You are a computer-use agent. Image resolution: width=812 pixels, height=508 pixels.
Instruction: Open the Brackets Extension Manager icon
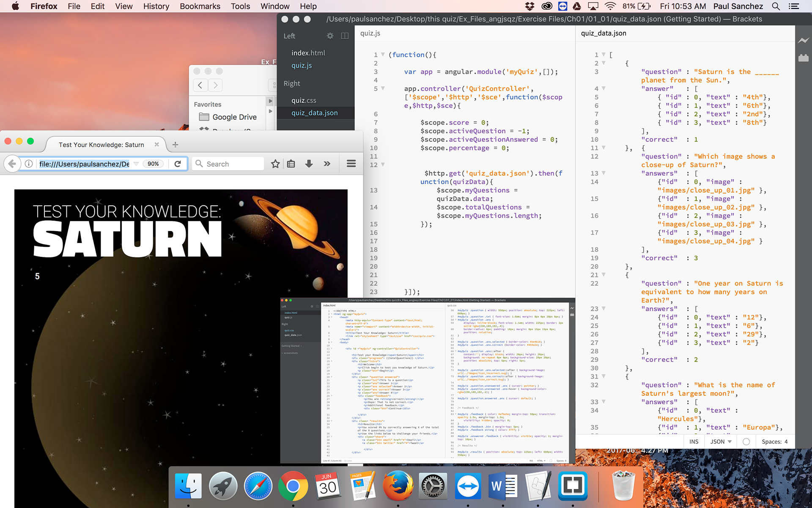coord(803,58)
